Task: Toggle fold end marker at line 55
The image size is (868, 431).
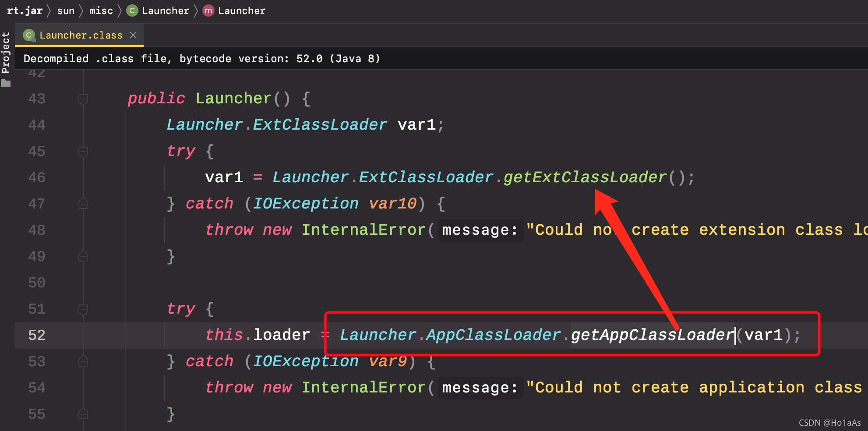Action: tap(83, 414)
